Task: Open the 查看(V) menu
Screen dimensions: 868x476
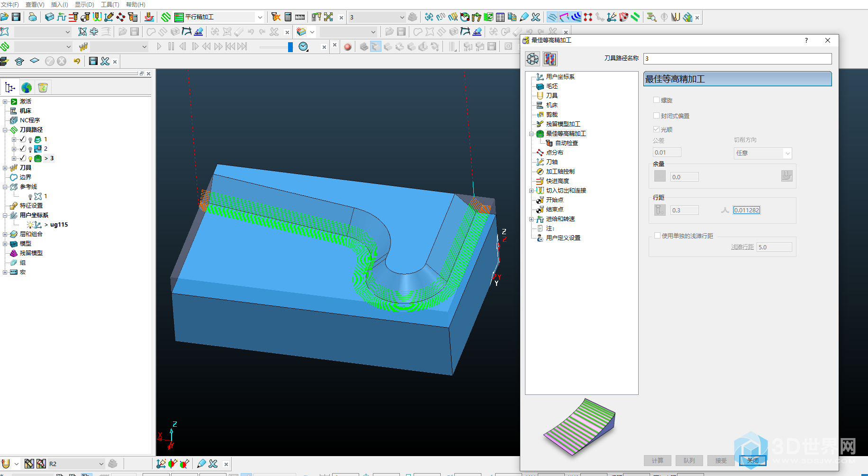Action: (35, 4)
